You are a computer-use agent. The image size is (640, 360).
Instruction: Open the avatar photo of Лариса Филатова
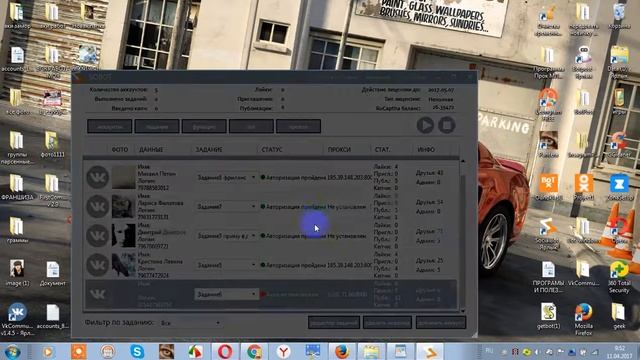[x=124, y=207]
